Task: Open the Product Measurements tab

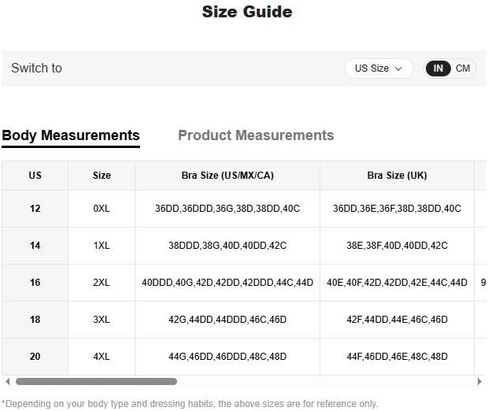Action: click(x=256, y=135)
